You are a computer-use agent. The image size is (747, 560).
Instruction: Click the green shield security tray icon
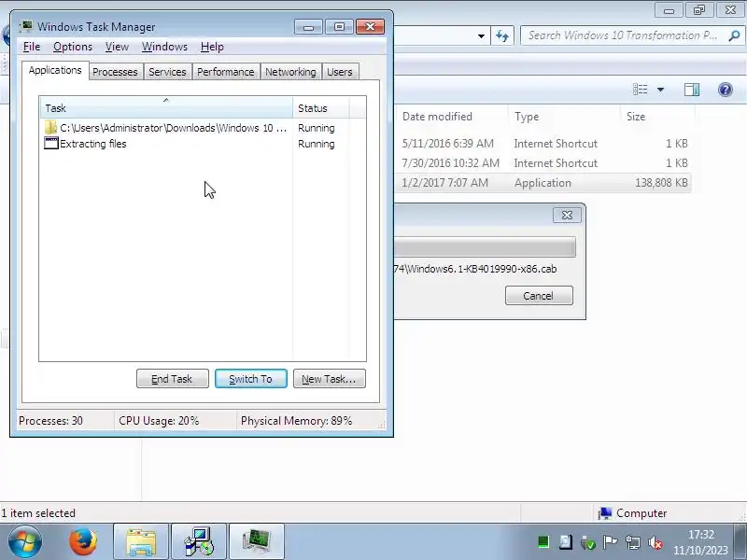(588, 542)
